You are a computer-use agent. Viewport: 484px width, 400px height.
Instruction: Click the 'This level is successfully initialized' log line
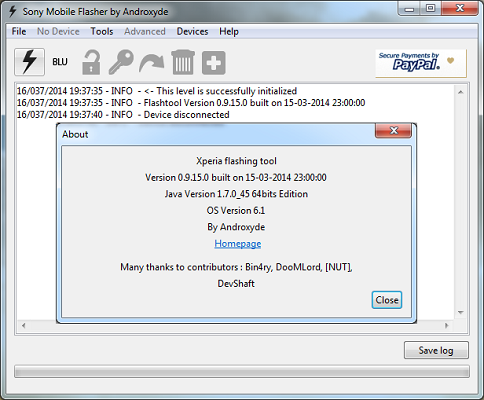157,91
